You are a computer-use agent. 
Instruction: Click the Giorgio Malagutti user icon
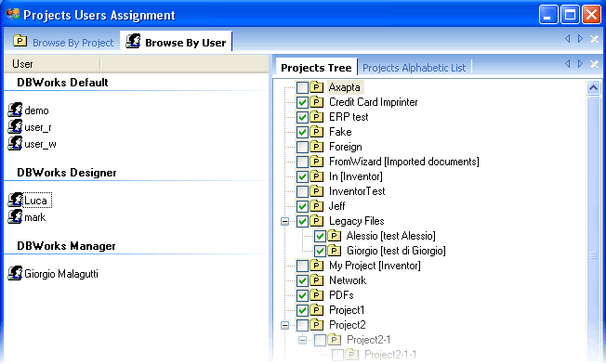(16, 273)
